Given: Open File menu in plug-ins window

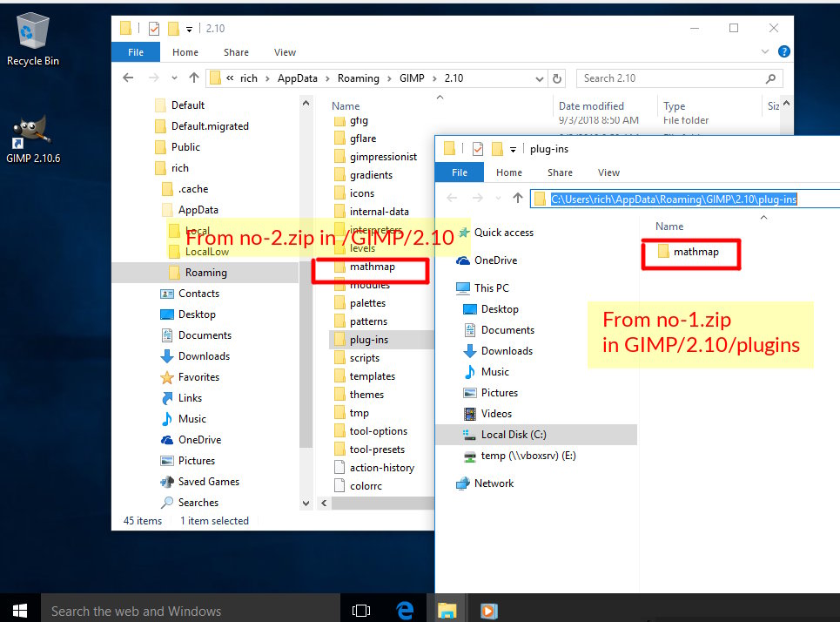Looking at the screenshot, I should tap(460, 172).
